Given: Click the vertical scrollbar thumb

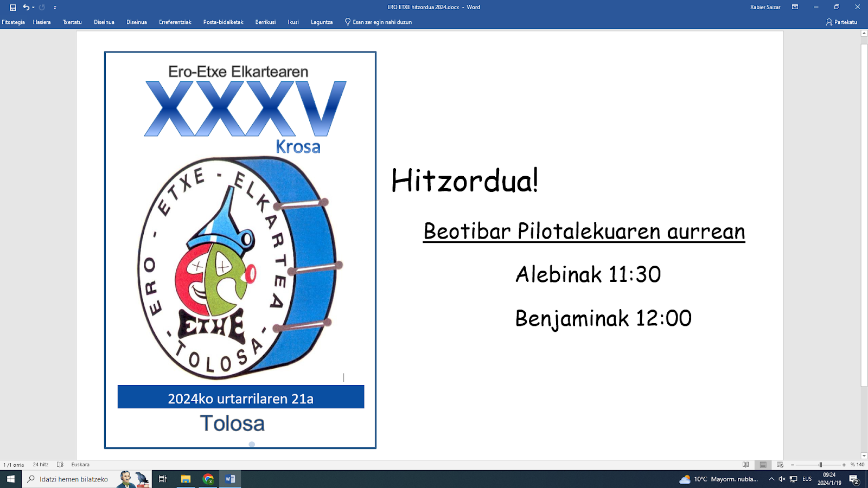Looking at the screenshot, I should pyautogui.click(x=864, y=214).
